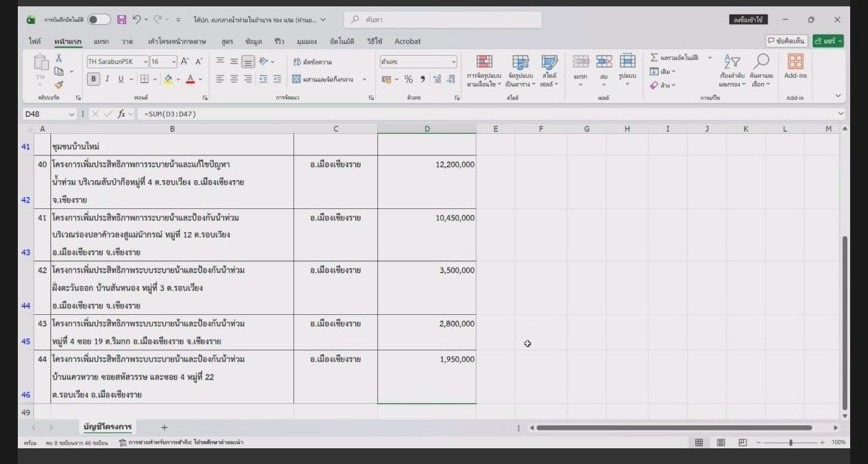Click the Italic formatting icon

[x=107, y=79]
